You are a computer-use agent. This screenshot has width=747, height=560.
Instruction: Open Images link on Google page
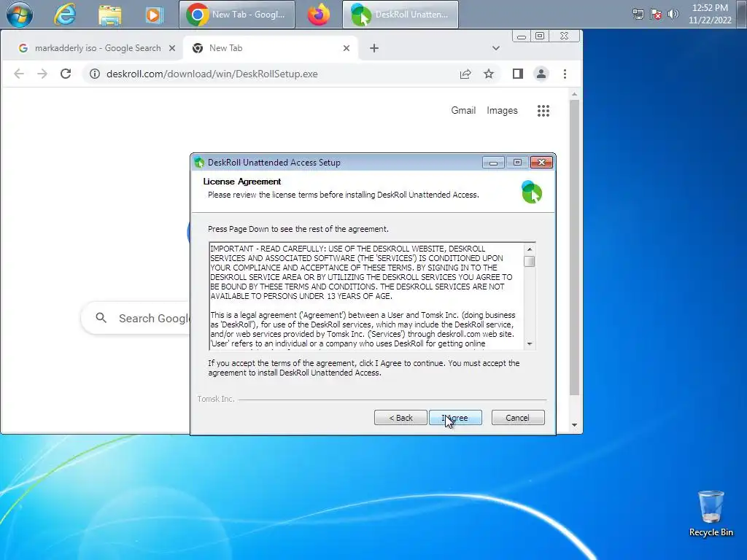point(502,111)
